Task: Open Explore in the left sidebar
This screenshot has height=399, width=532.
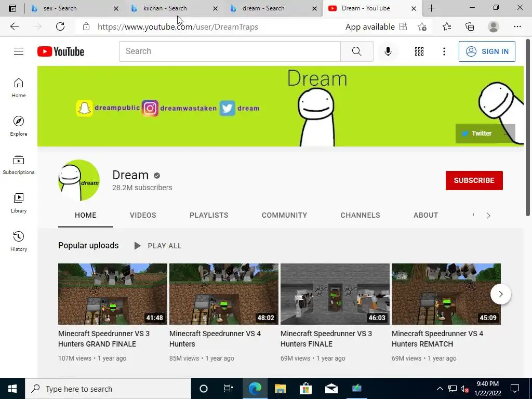Action: pos(19,126)
